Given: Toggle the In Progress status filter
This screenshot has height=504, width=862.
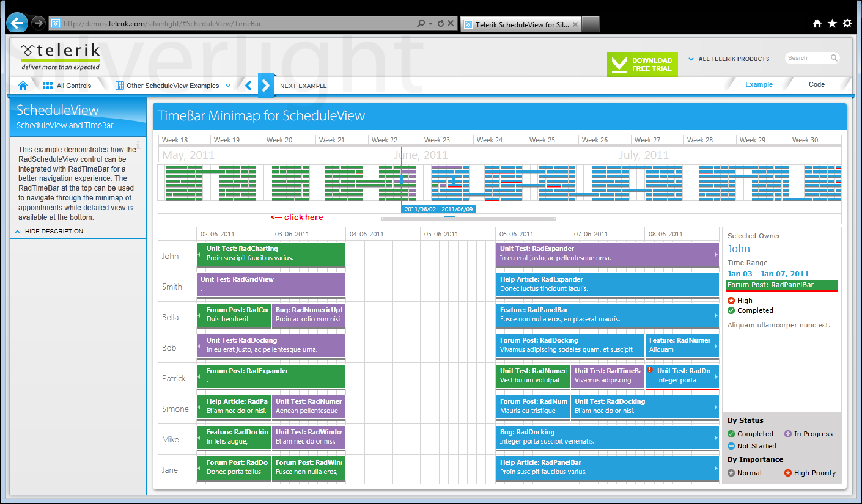Looking at the screenshot, I should click(x=808, y=434).
